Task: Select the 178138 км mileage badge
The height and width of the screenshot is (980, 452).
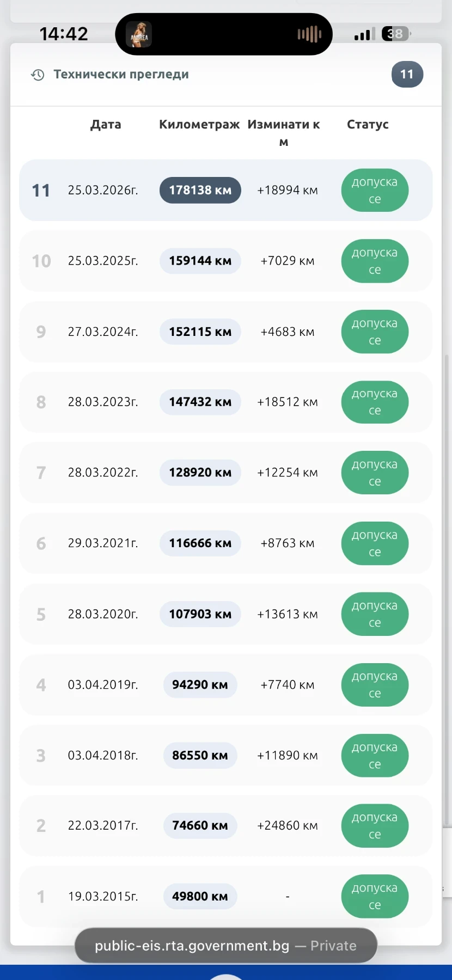Action: 200,190
